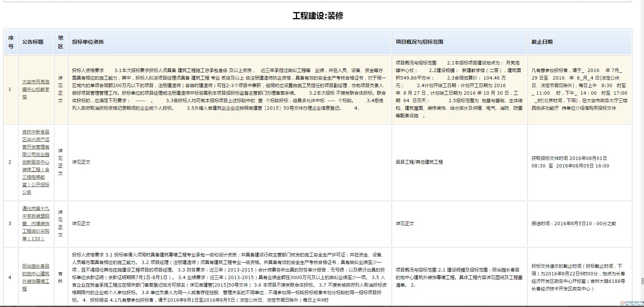Click the 品目工程/其他建筑工程 cell text
Viewport: 644px width, 307px height.
pyautogui.click(x=419, y=162)
